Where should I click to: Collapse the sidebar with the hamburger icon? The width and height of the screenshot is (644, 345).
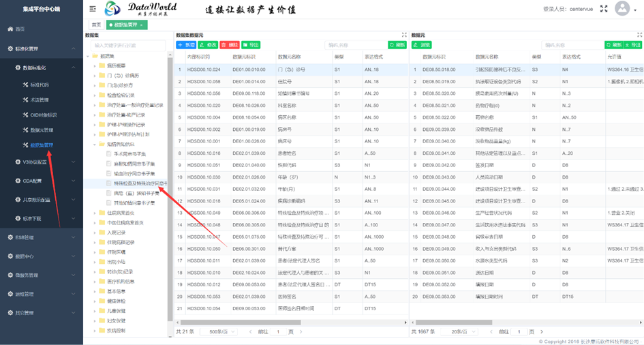coord(93,9)
